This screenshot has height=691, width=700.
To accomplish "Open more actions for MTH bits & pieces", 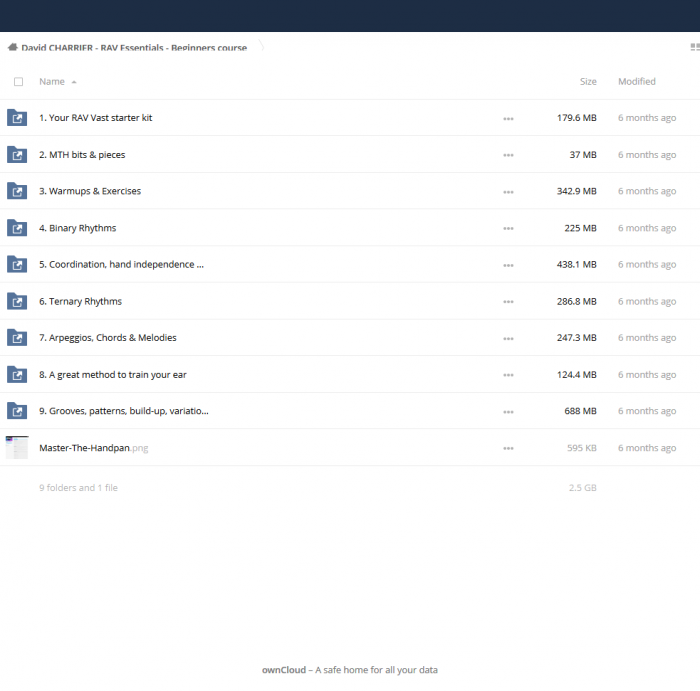I will pyautogui.click(x=508, y=155).
